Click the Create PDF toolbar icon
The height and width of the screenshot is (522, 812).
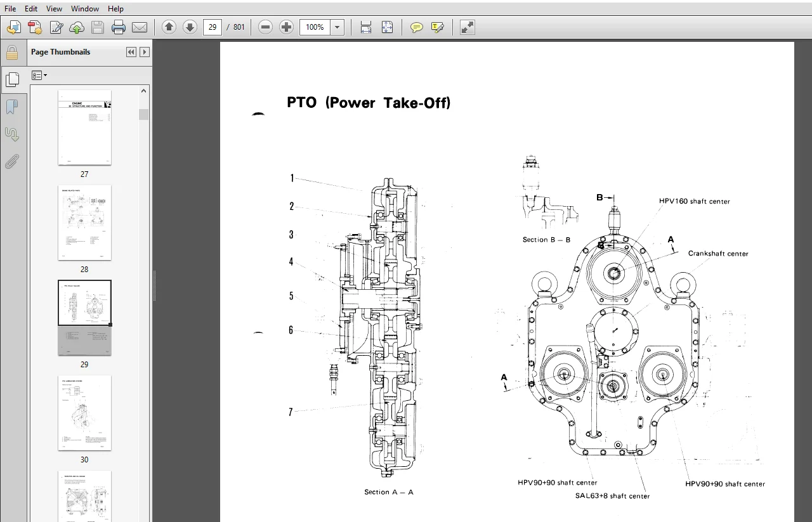(x=35, y=27)
